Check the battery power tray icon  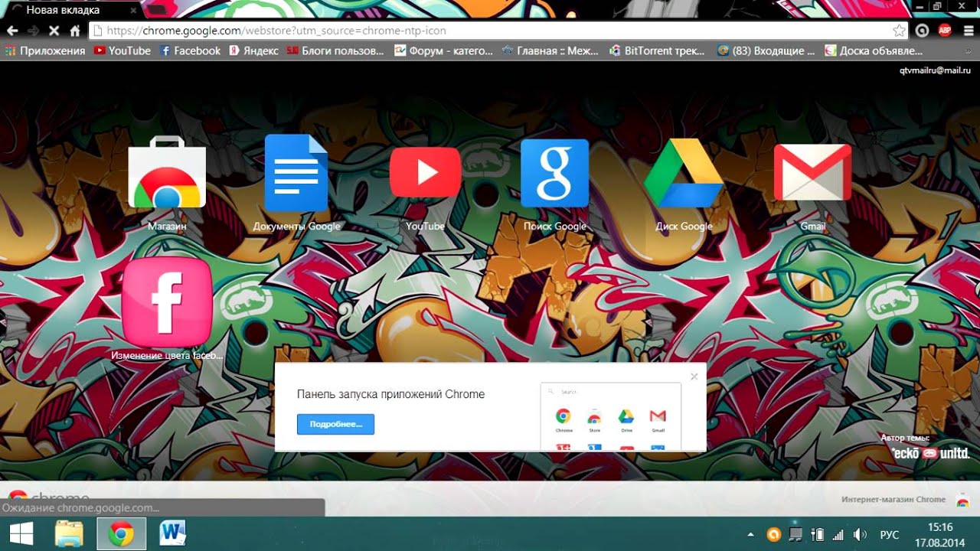click(817, 534)
